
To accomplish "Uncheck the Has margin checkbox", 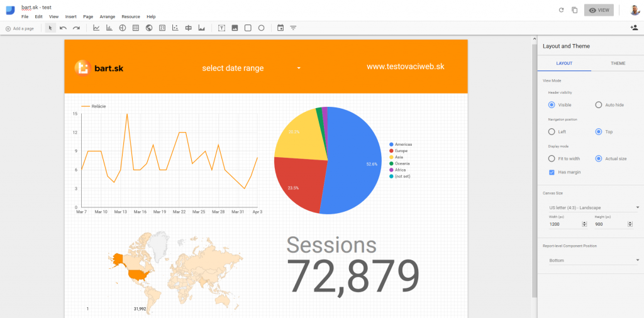I will (552, 172).
